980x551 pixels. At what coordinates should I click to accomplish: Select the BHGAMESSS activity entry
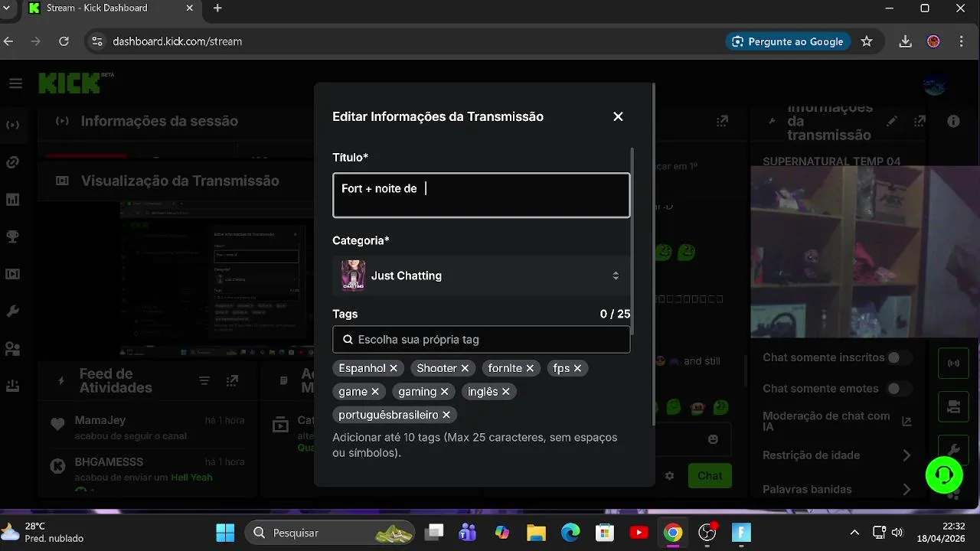pos(147,469)
